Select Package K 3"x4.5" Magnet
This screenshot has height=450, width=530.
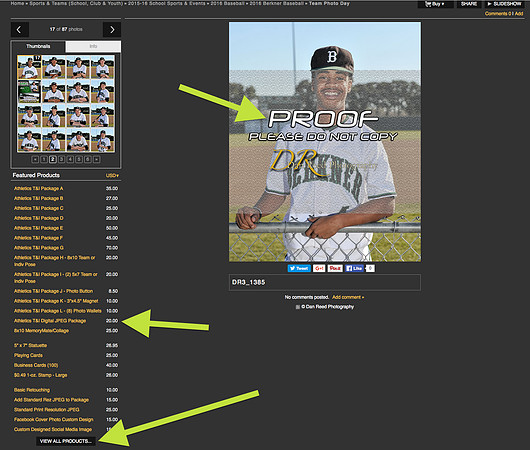pyautogui.click(x=56, y=301)
